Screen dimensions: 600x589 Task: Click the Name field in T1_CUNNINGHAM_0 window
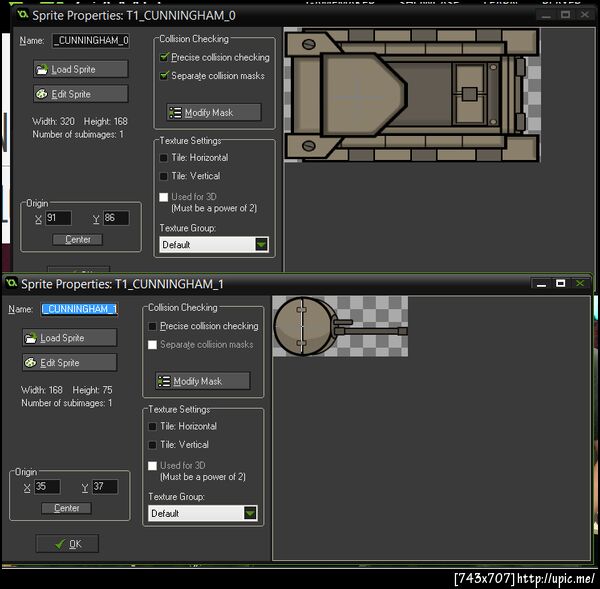[x=91, y=41]
